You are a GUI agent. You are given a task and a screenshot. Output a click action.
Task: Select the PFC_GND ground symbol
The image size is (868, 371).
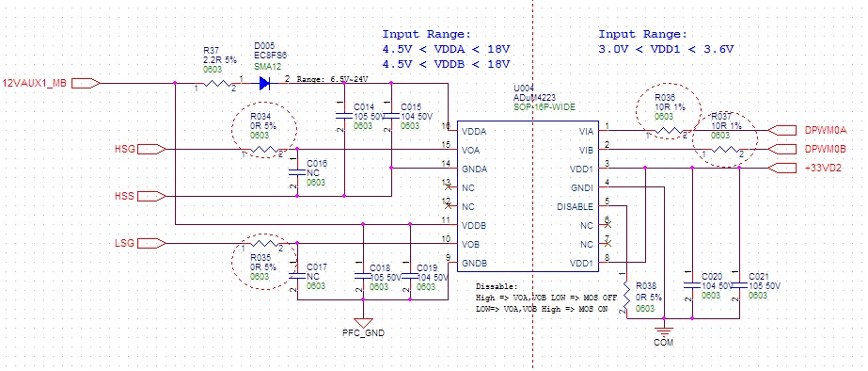point(363,322)
